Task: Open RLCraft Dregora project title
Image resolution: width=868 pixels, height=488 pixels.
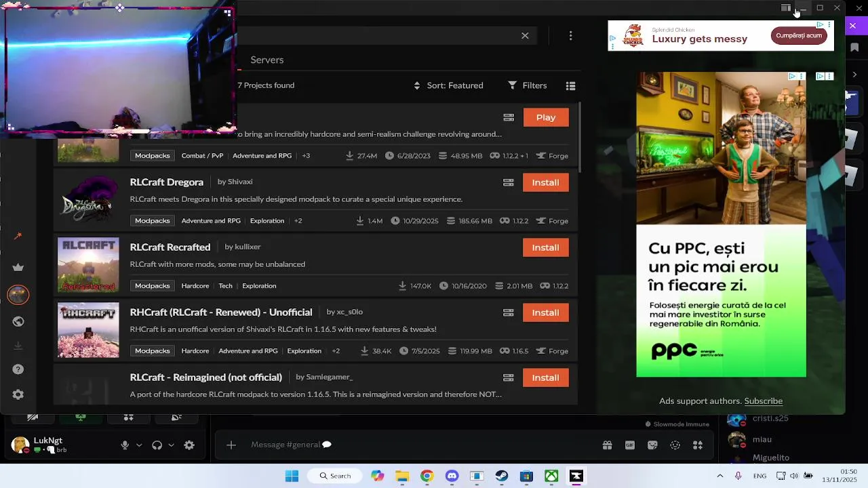Action: pos(167,182)
